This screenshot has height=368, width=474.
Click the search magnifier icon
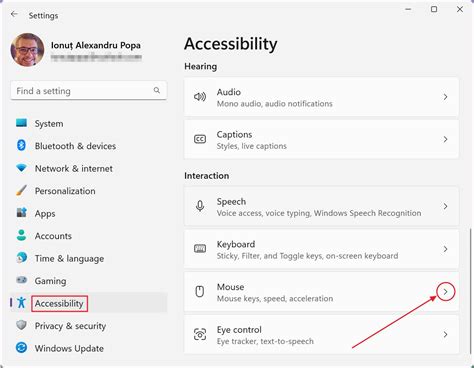(157, 90)
